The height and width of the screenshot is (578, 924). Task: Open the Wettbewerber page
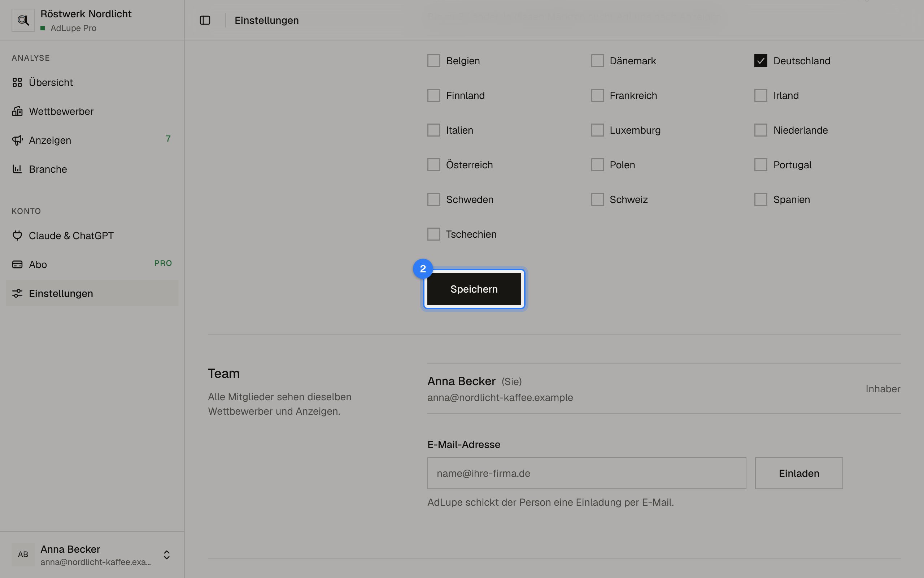point(92,111)
